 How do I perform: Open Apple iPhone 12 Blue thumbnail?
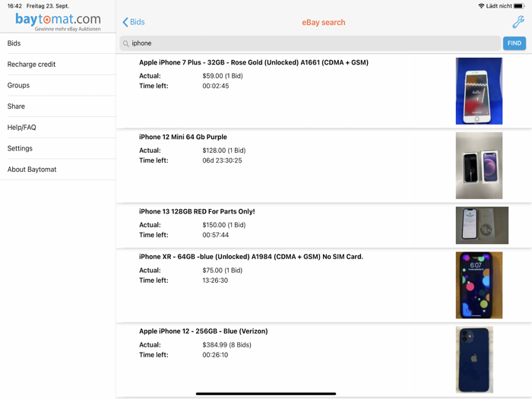pyautogui.click(x=474, y=359)
